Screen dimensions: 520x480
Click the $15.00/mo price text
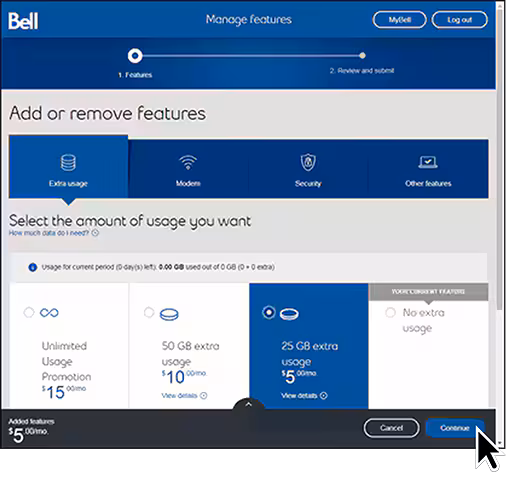pos(64,392)
